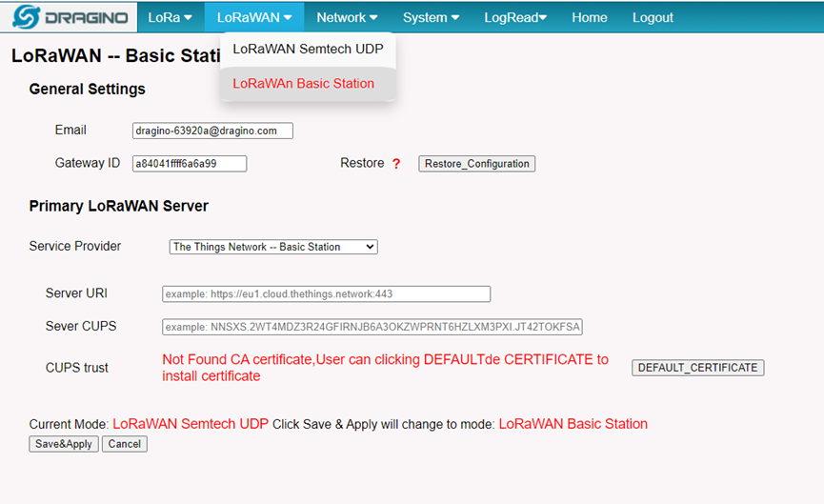Image resolution: width=824 pixels, height=504 pixels.
Task: Install certificate with DEFAULT_CERTIFICATE button
Action: [x=698, y=368]
